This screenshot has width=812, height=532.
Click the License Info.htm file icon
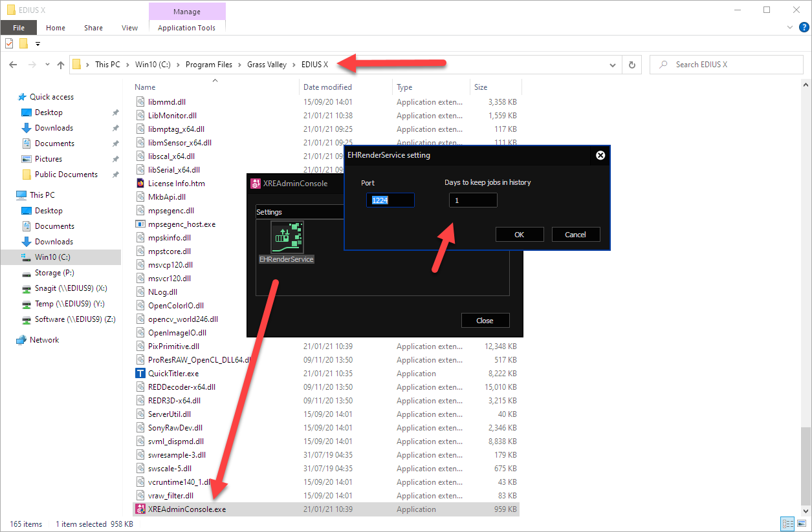point(141,184)
